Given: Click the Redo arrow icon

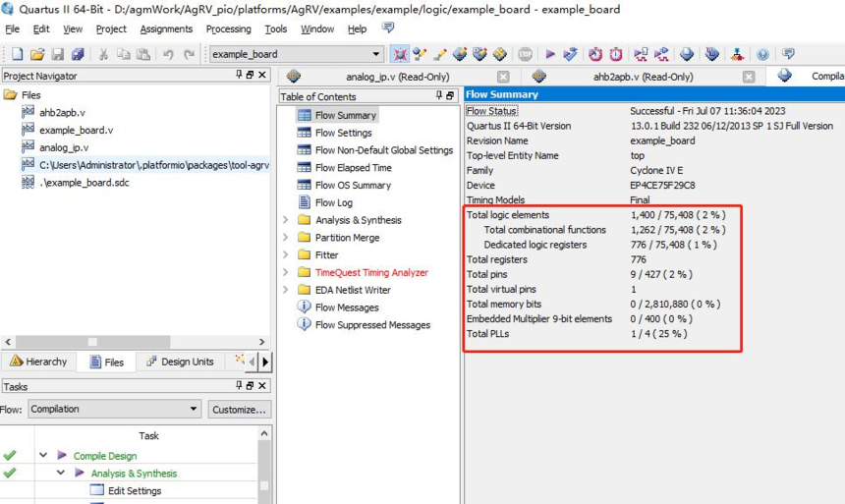Looking at the screenshot, I should coord(189,54).
